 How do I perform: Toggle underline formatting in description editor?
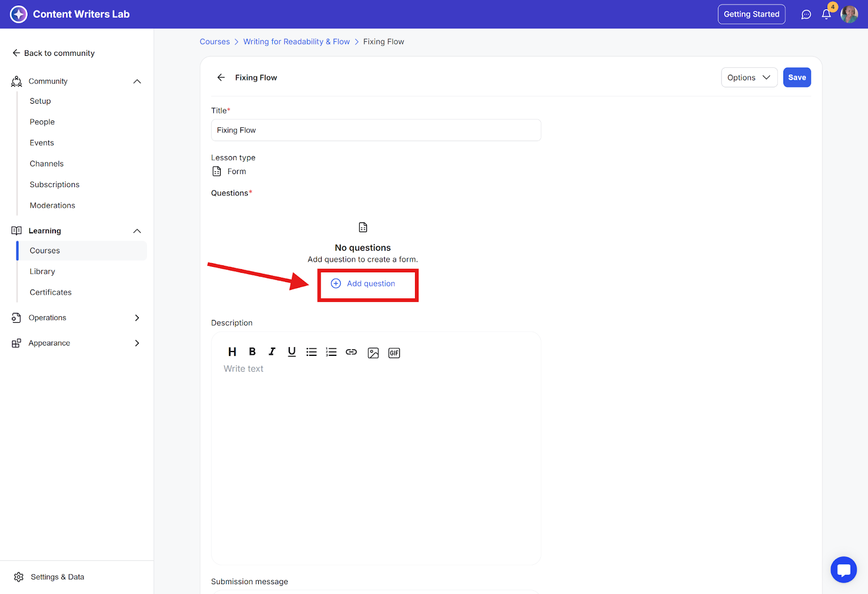[x=292, y=352]
